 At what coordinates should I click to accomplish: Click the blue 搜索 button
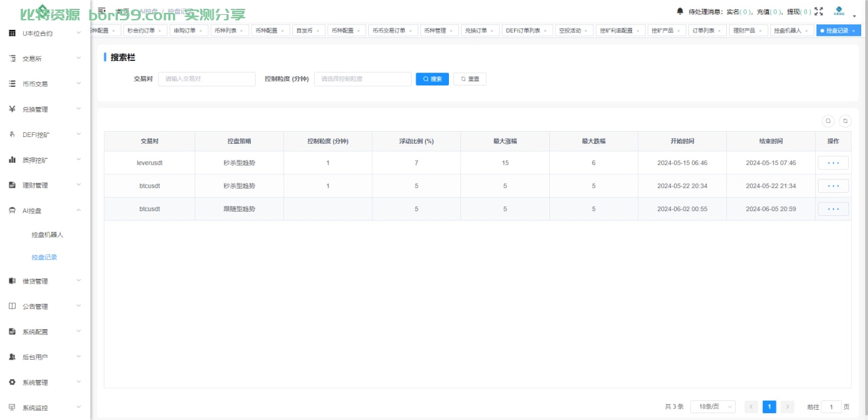433,79
